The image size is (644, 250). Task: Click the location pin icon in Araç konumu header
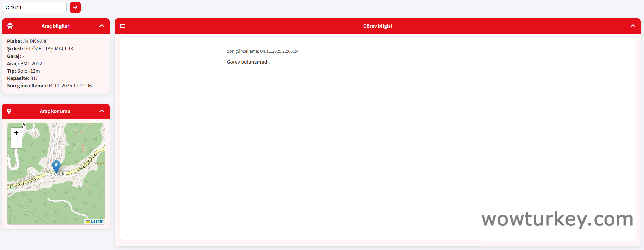tap(9, 111)
